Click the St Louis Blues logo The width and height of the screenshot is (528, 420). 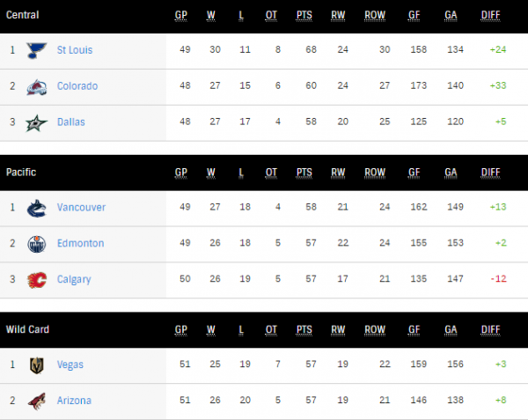click(36, 50)
